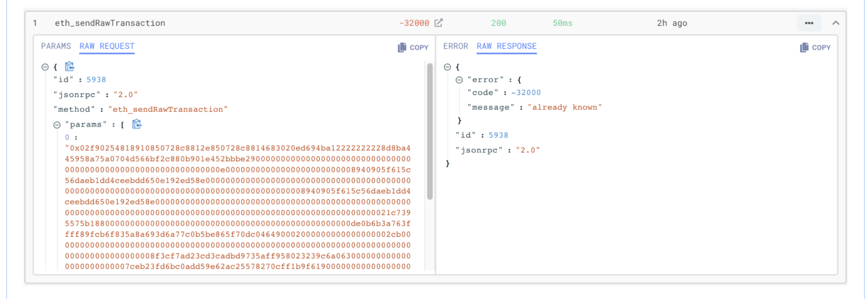Collapse the root response JSON object
The width and height of the screenshot is (868, 299).
[447, 67]
